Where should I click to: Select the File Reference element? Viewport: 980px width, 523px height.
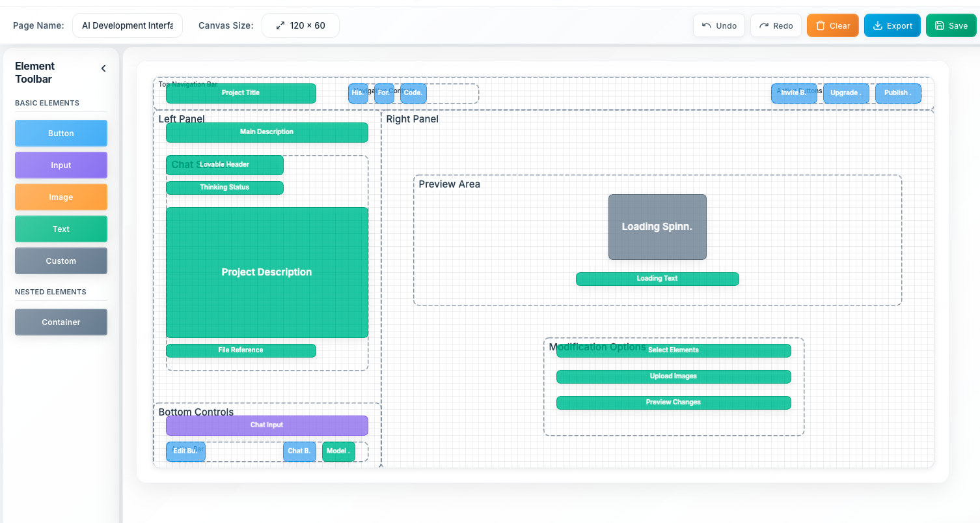pos(241,350)
